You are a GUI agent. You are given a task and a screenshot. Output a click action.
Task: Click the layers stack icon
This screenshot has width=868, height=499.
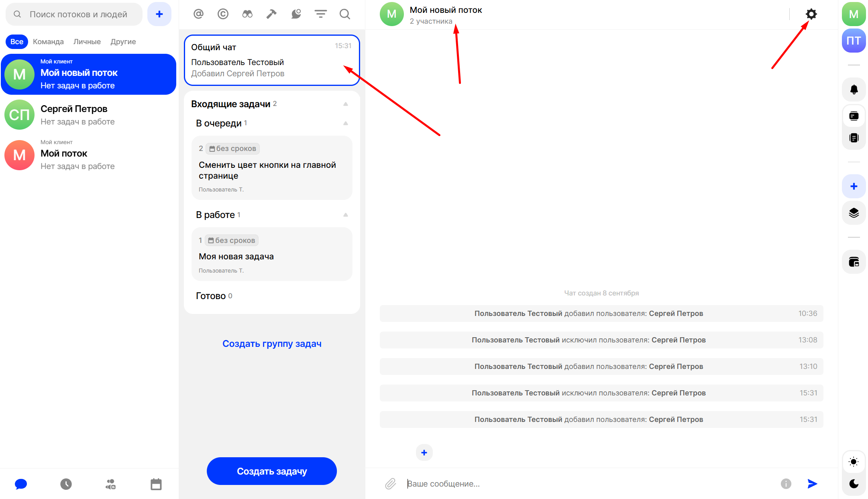pyautogui.click(x=854, y=213)
